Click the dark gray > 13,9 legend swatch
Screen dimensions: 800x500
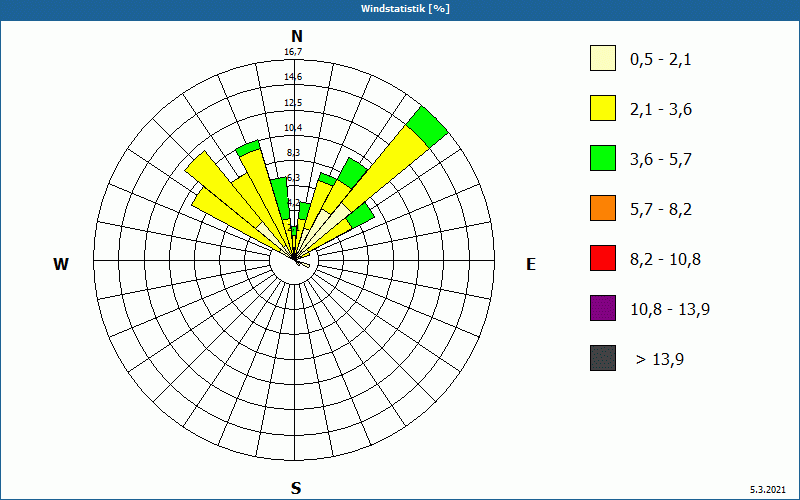tap(603, 358)
